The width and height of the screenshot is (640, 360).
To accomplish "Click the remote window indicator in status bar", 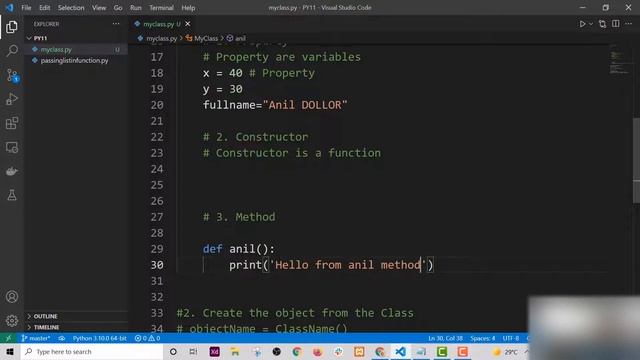I will tap(8, 338).
